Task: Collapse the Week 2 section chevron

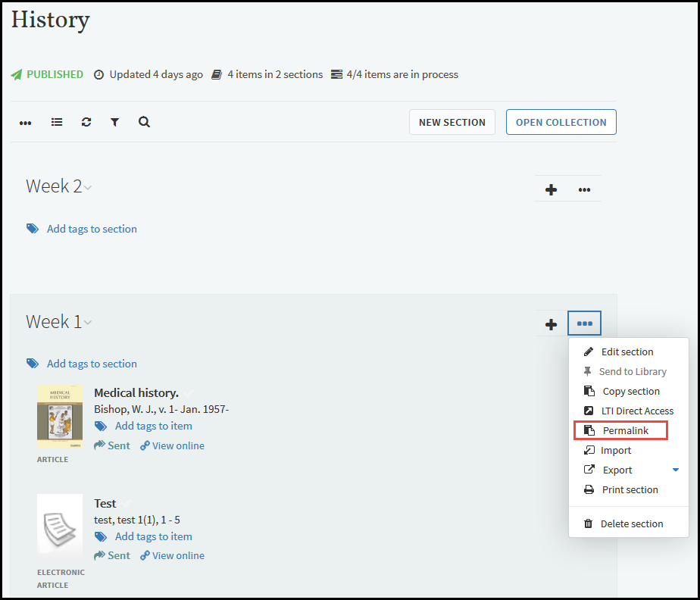Action: click(x=88, y=188)
